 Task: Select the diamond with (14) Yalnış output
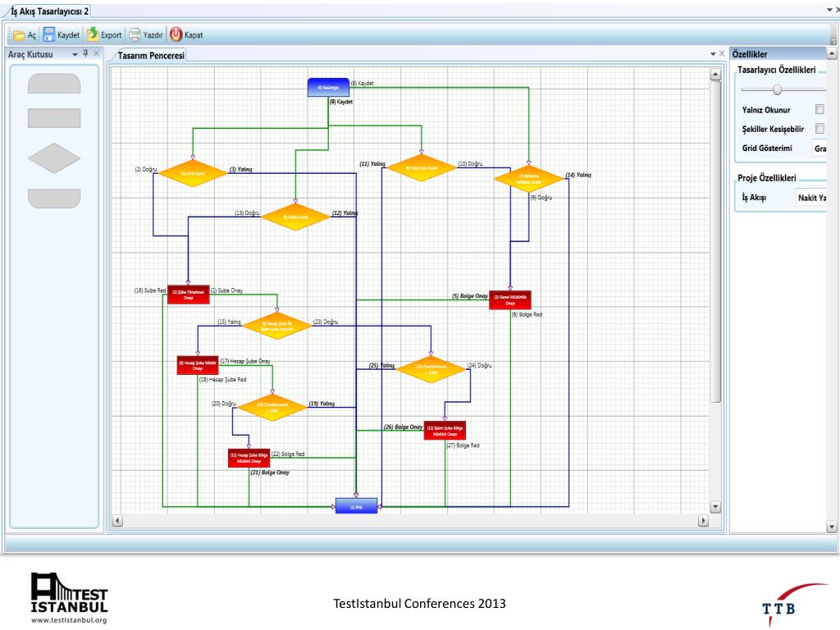point(529,179)
